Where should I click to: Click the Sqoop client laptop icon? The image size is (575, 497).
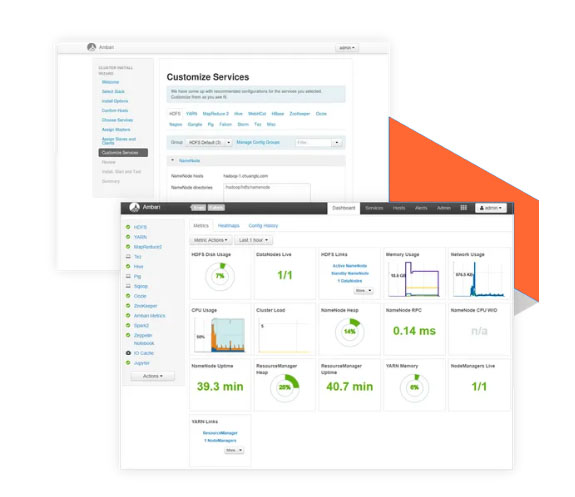point(128,286)
